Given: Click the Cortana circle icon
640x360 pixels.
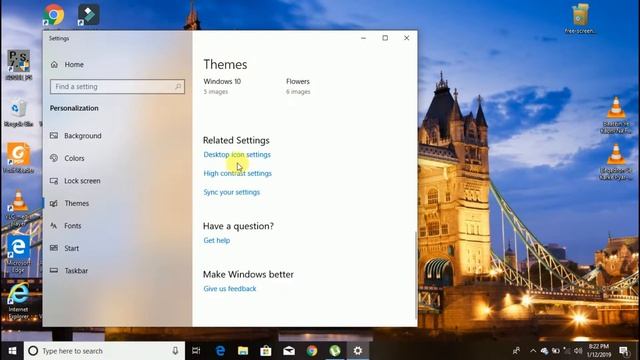Looking at the screenshot, I should [33, 351].
